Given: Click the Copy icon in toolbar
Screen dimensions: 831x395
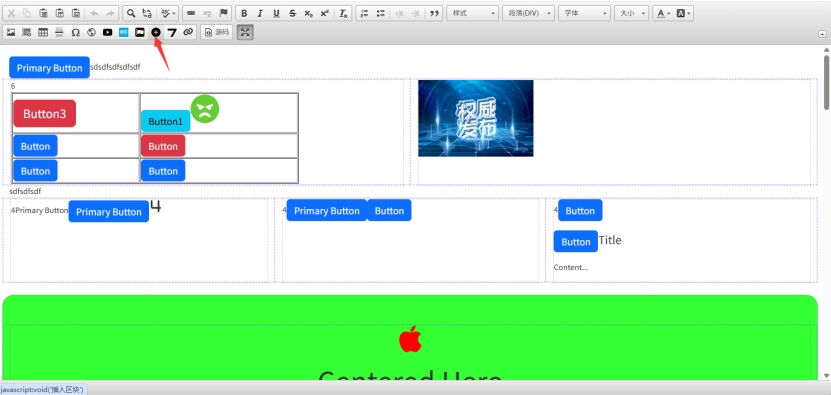Looking at the screenshot, I should pos(27,13).
